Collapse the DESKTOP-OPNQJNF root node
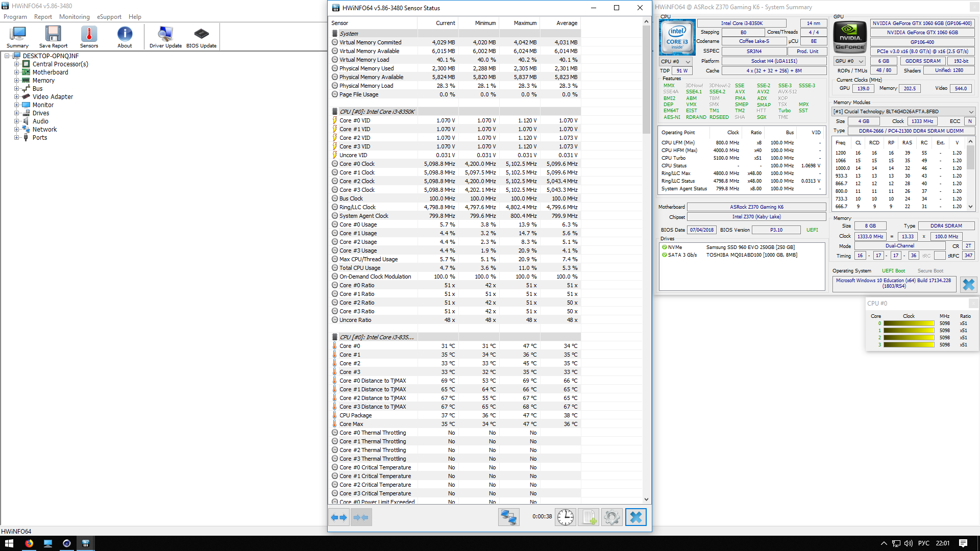Viewport: 980px width, 551px height. [x=7, y=56]
